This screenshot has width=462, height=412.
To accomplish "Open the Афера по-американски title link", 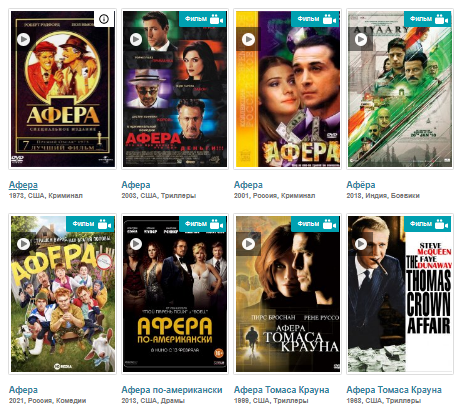I will point(172,390).
